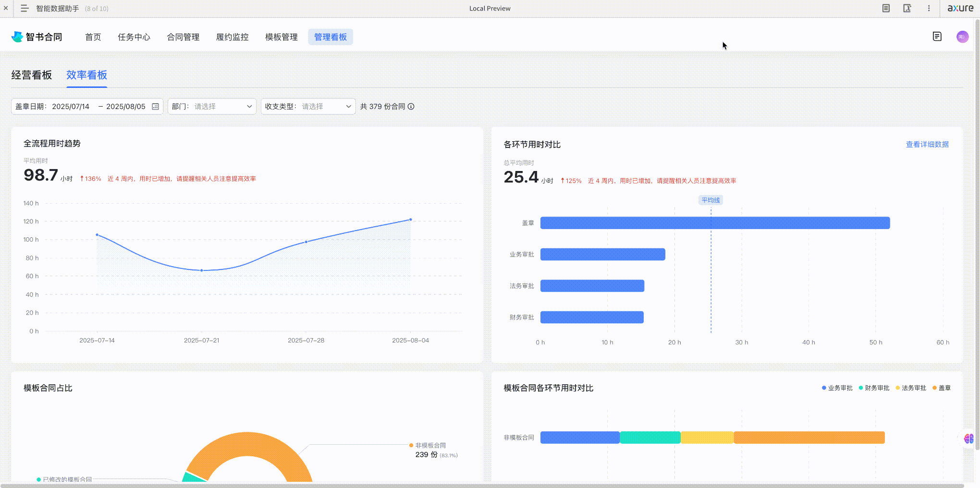The image size is (980, 488).
Task: Click the 平均线 marker on the bar chart
Action: pyautogui.click(x=710, y=200)
